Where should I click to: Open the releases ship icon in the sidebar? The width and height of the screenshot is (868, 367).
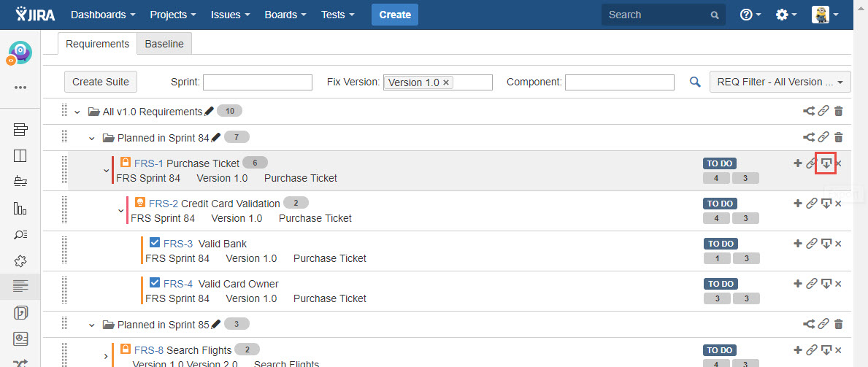tap(20, 182)
